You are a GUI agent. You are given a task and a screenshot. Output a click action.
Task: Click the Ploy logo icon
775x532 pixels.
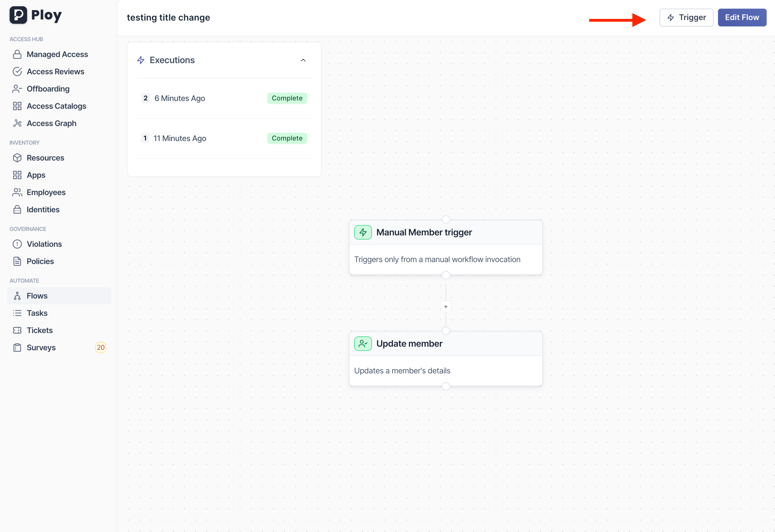(18, 15)
